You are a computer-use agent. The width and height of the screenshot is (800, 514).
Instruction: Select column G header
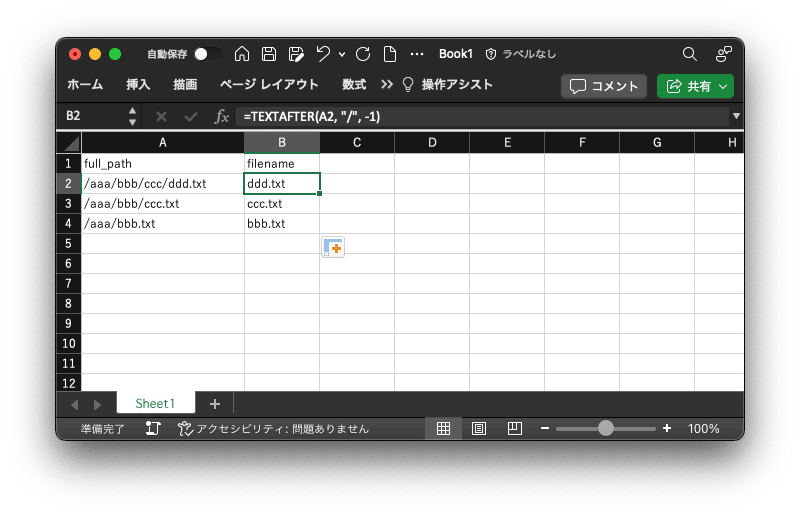(657, 143)
